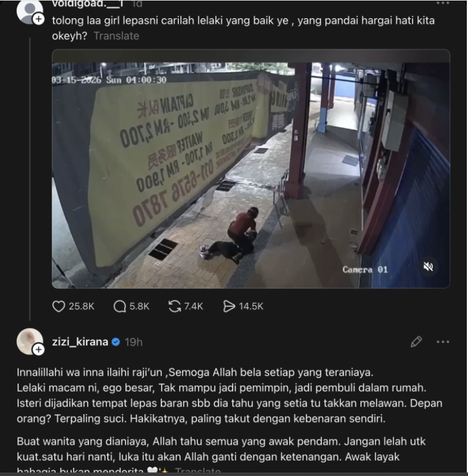Open zizi_kirana username profile link
The image size is (468, 476).
pyautogui.click(x=80, y=342)
